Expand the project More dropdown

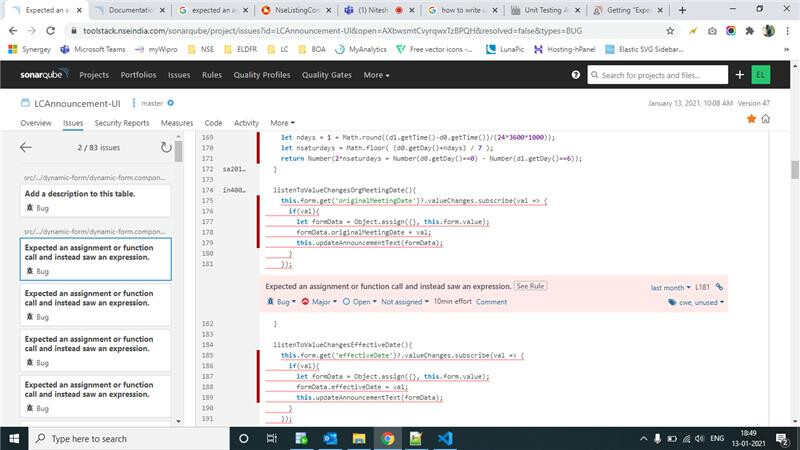[x=282, y=123]
